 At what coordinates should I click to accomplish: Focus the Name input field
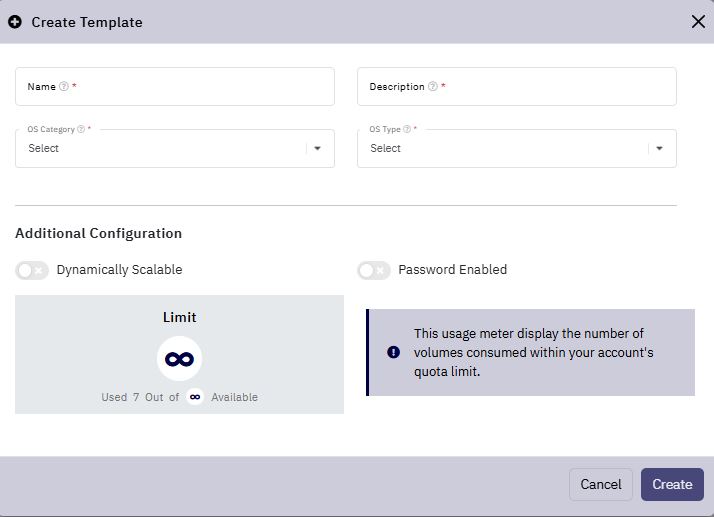coord(175,87)
